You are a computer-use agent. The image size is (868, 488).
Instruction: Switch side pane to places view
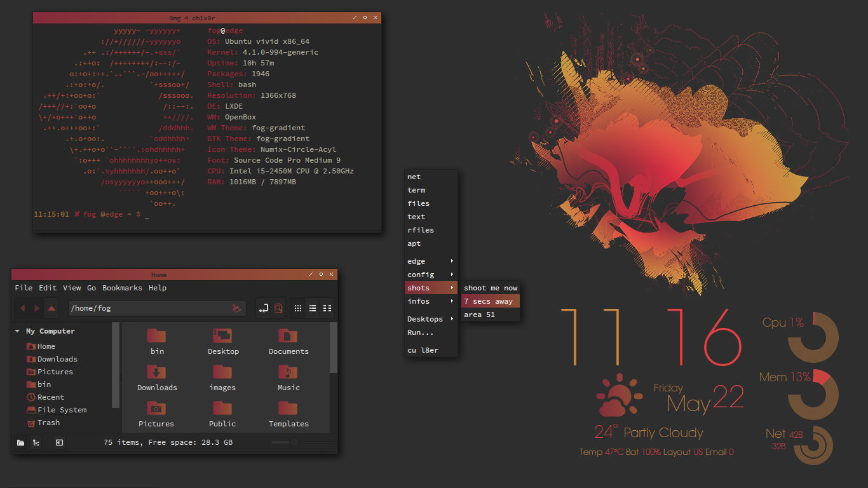tap(20, 442)
